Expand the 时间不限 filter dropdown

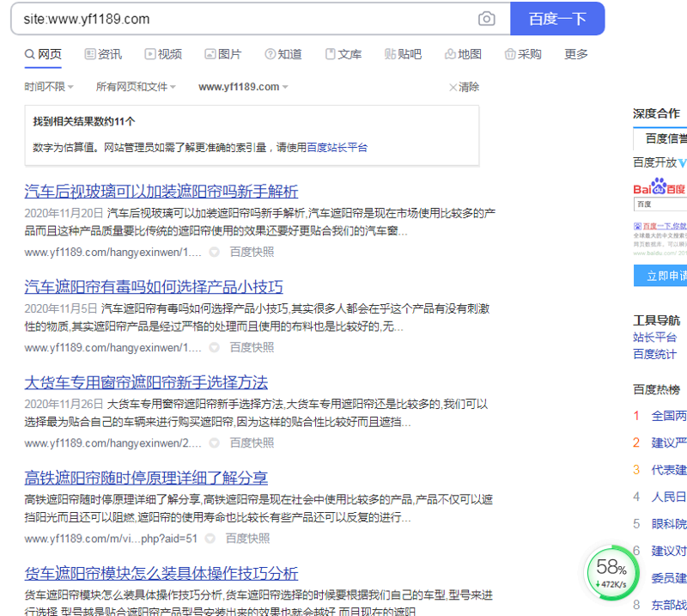[49, 87]
